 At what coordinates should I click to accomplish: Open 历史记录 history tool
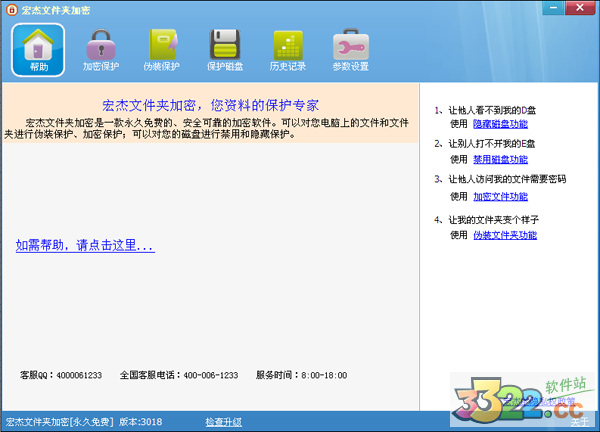pos(288,50)
